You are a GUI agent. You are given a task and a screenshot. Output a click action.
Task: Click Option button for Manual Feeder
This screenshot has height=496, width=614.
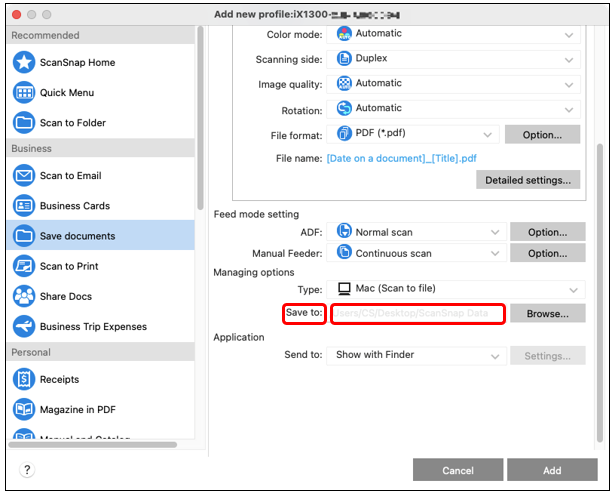(x=547, y=253)
